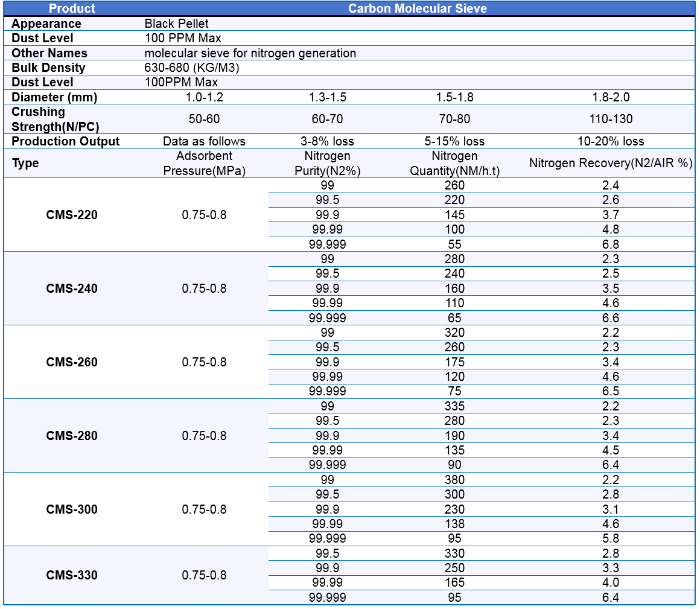Click the Diameter (mm) row label

54,97
